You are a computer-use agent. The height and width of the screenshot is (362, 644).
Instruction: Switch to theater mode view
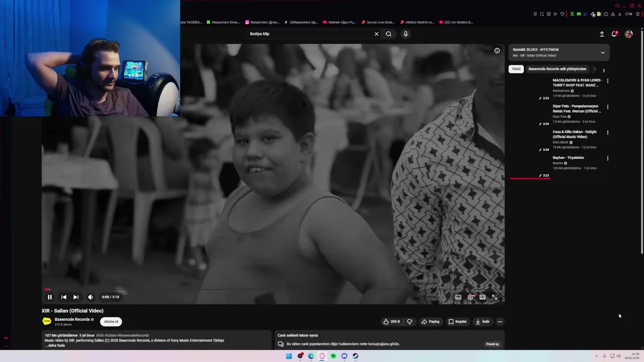click(x=482, y=297)
